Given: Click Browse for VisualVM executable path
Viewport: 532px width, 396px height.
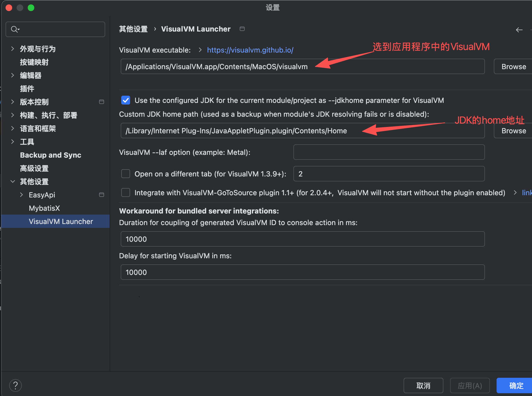Looking at the screenshot, I should [513, 66].
